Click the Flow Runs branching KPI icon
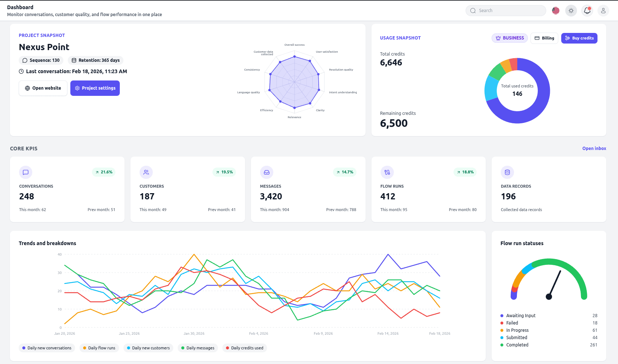618x364 pixels. pos(387,172)
